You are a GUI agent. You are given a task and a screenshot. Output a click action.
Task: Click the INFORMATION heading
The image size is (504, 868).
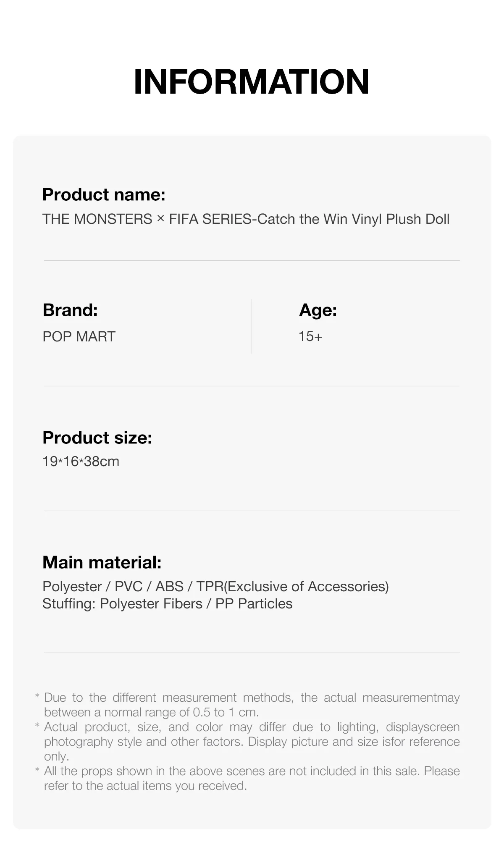point(252,81)
